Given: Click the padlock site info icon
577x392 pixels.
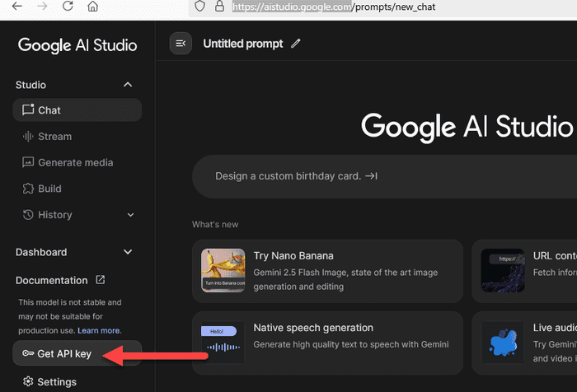Looking at the screenshot, I should click(x=219, y=7).
